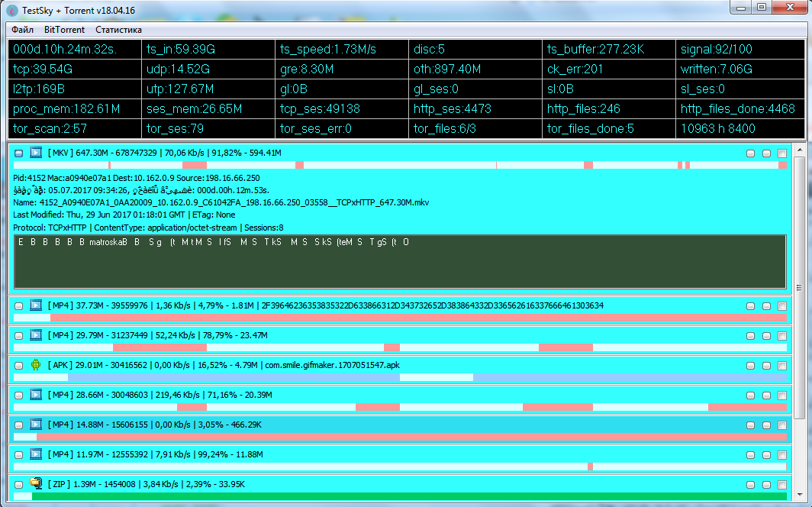Click the film icon of the MP4 28.66M entry
The height and width of the screenshot is (507, 812).
pos(36,395)
